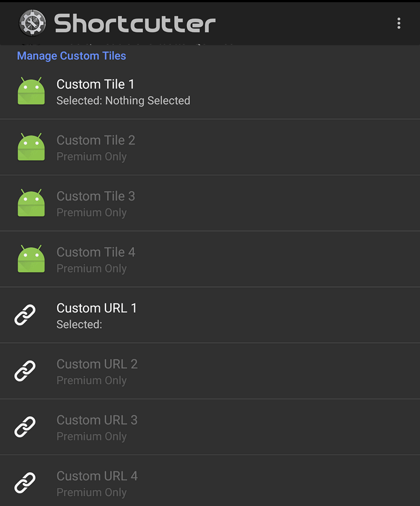This screenshot has height=506, width=420.
Task: Open the three-dot overflow menu
Action: pos(398,23)
